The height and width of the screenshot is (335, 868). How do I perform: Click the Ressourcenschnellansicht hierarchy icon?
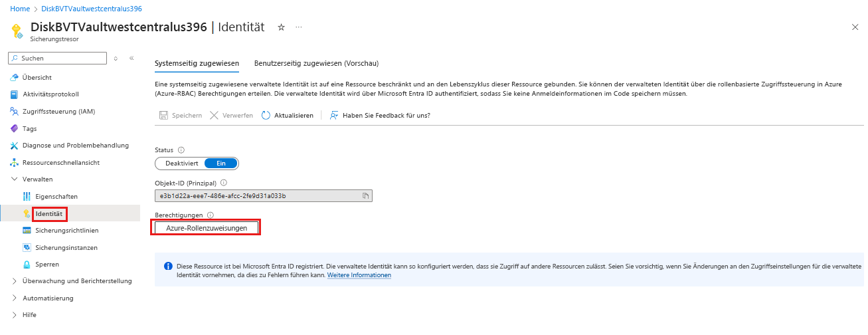[x=15, y=162]
